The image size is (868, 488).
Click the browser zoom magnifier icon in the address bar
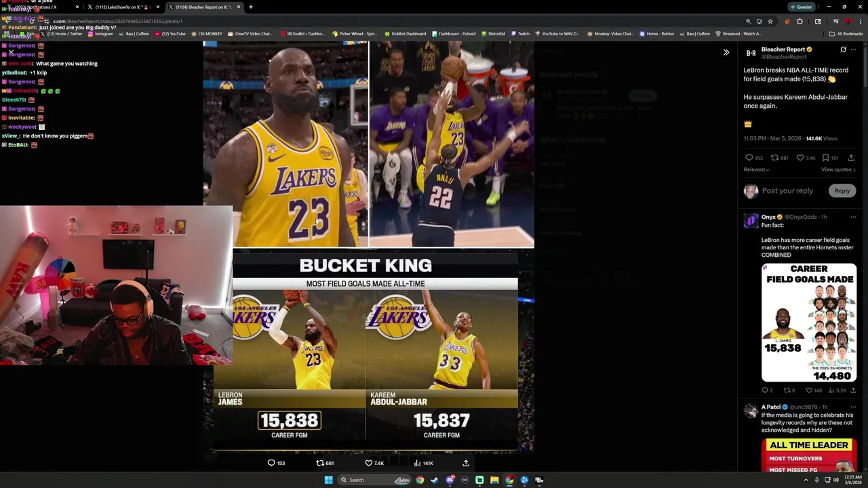748,21
